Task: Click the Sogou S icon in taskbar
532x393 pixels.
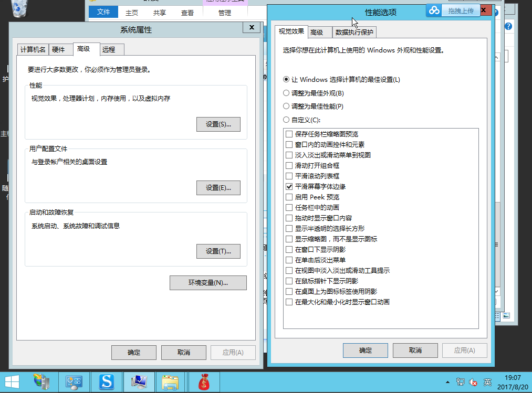Action: (x=107, y=381)
